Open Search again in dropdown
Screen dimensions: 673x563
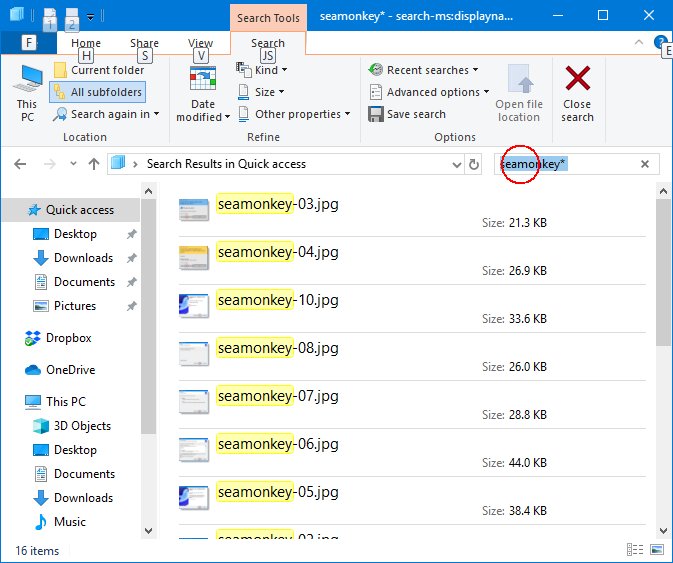click(106, 114)
